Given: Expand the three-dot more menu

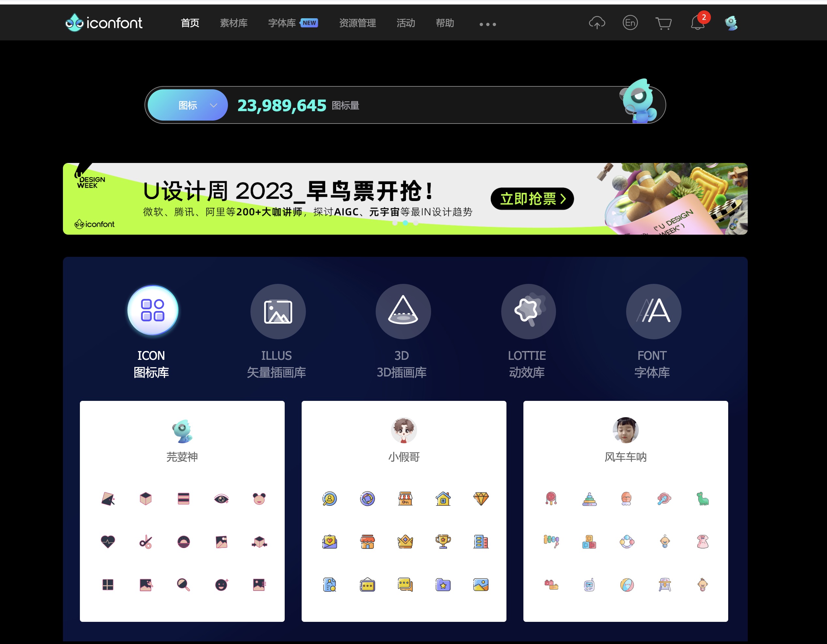Looking at the screenshot, I should tap(487, 24).
